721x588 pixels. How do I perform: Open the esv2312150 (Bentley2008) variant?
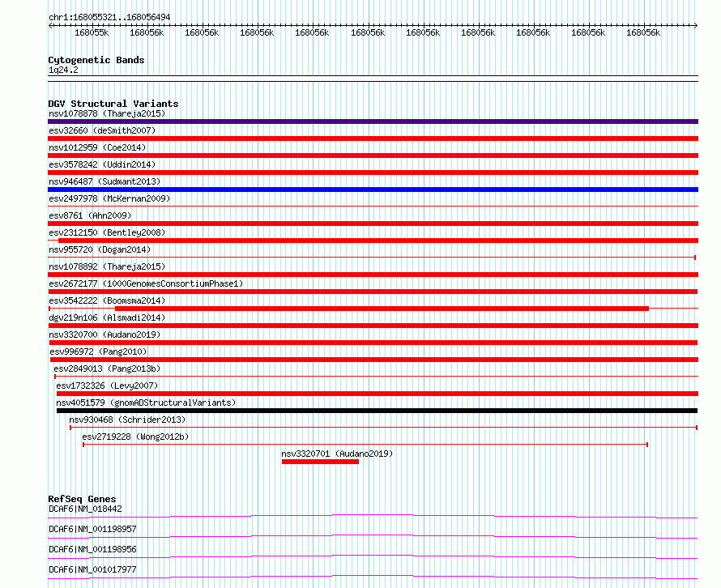[107, 232]
